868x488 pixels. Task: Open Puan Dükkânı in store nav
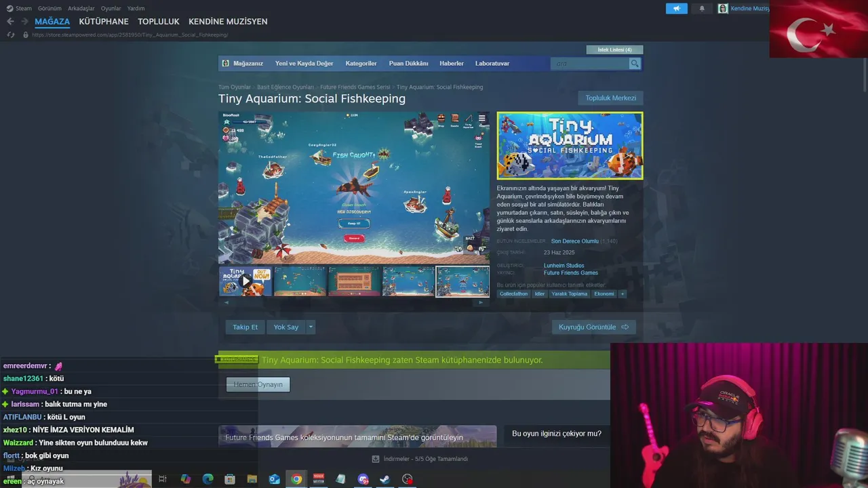(x=408, y=64)
